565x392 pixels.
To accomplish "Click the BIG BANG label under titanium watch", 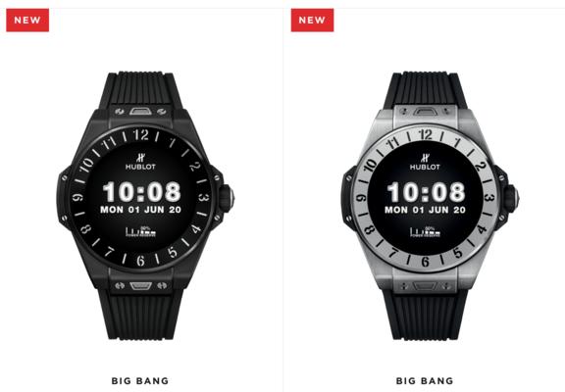I will tap(425, 381).
